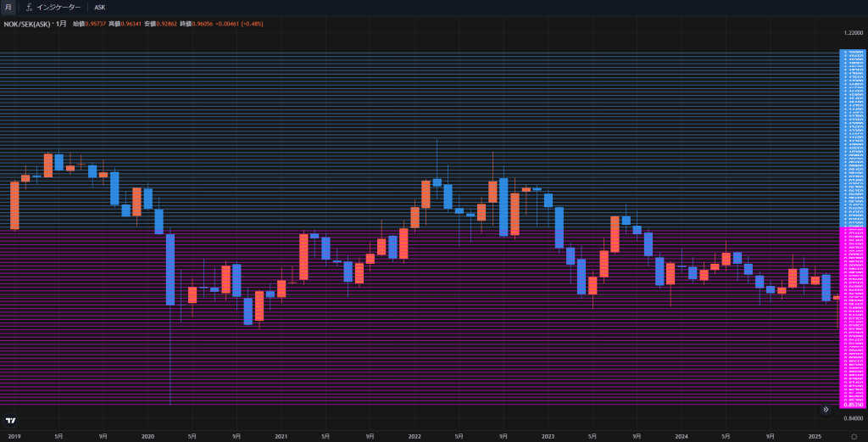Click the 0.84000 price axis label
The width and height of the screenshot is (868, 442).
[x=853, y=417]
